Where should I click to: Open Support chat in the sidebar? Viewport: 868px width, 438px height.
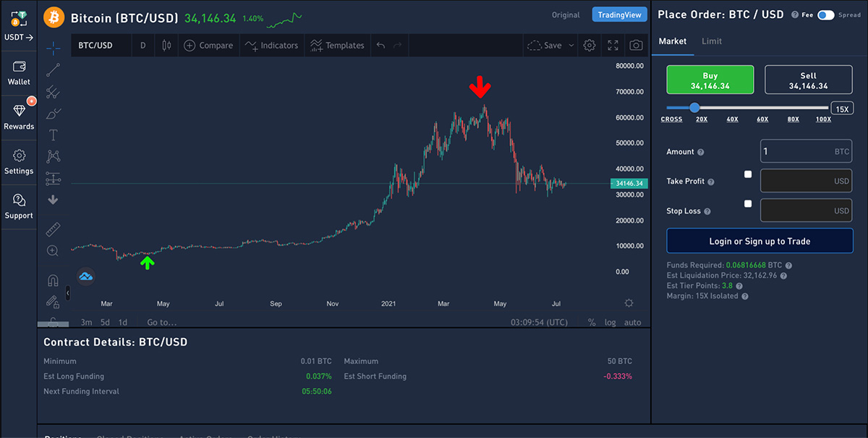click(19, 206)
